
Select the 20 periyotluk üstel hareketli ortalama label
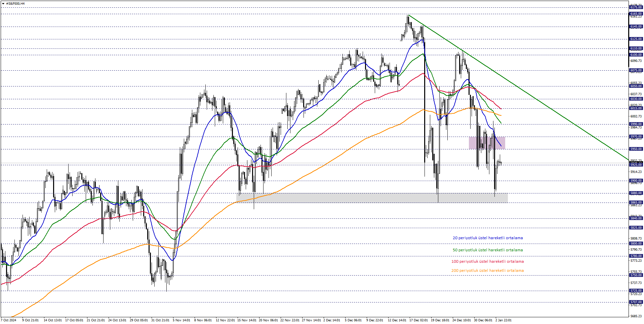coord(488,238)
